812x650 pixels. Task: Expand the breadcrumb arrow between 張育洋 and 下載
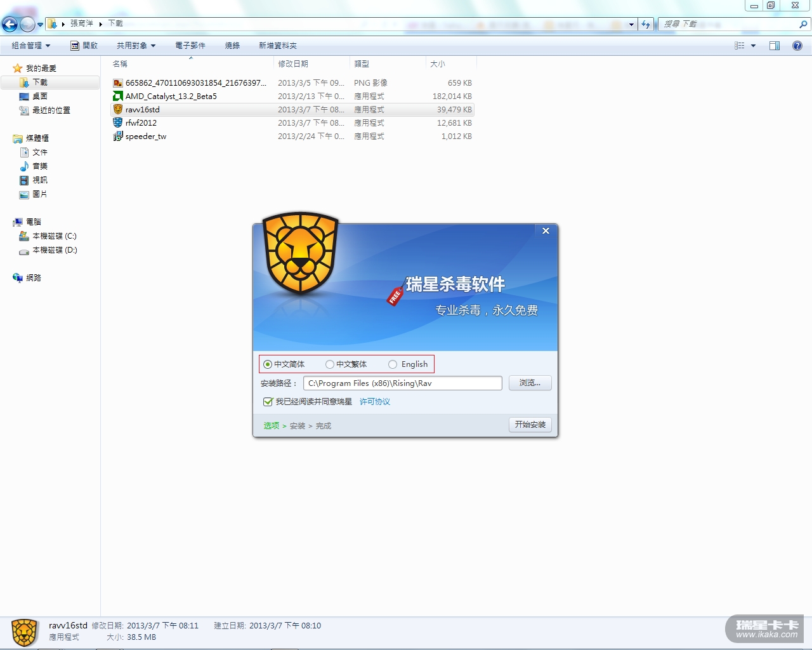[101, 24]
